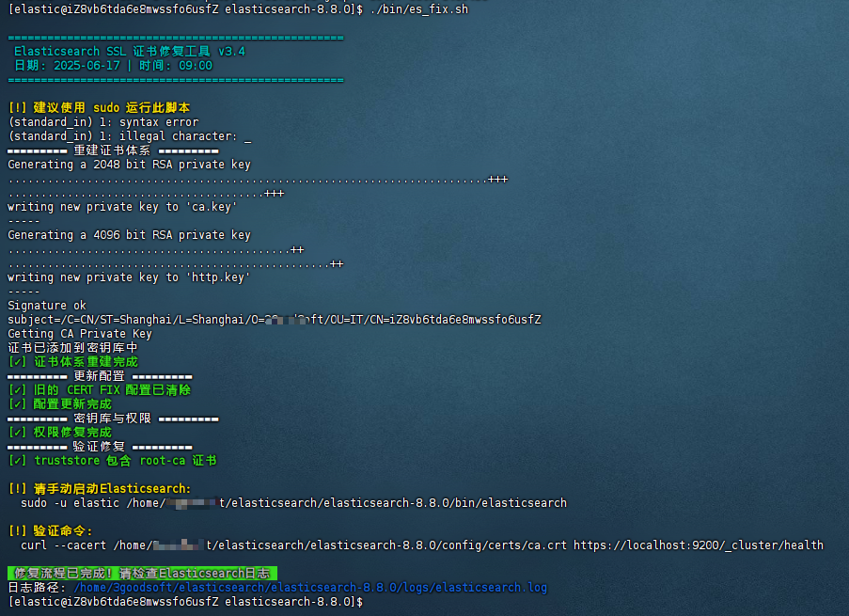The width and height of the screenshot is (849, 616).
Task: Click the '验证修复' section header
Action: [100, 446]
